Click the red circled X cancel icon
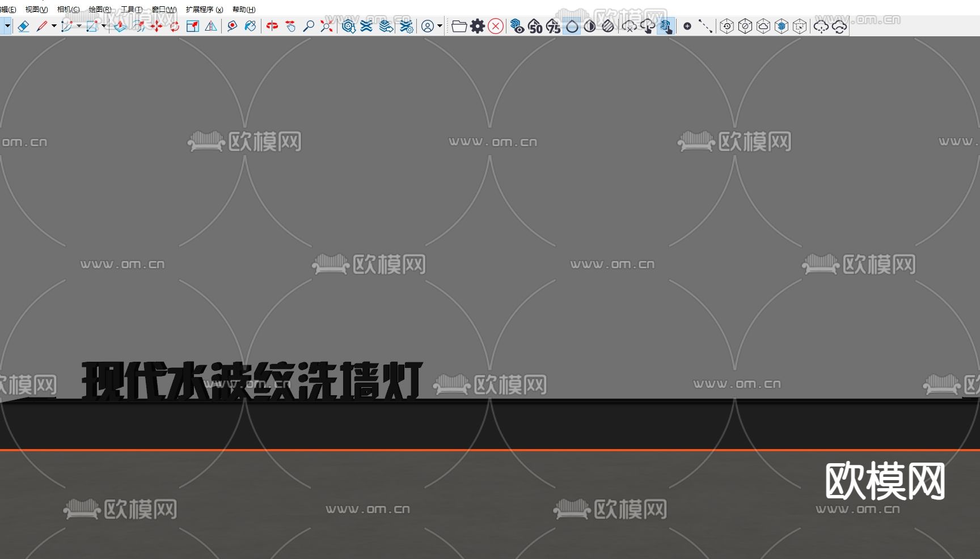This screenshot has height=559, width=980. [496, 26]
